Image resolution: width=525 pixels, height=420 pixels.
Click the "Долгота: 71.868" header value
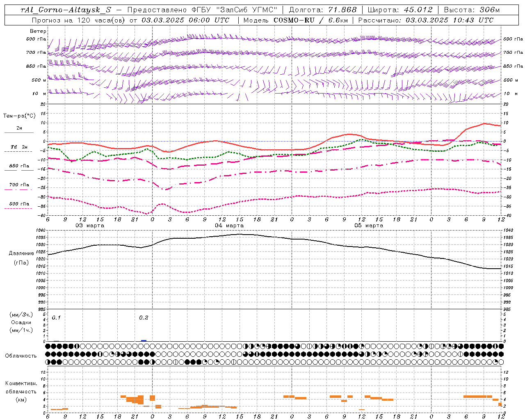click(x=323, y=10)
